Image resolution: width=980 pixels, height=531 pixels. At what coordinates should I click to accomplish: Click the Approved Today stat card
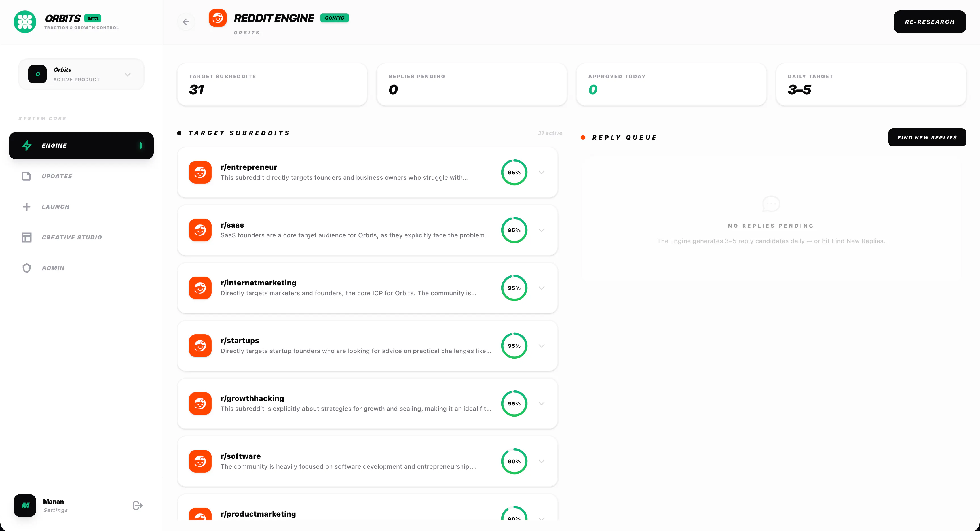pyautogui.click(x=671, y=84)
